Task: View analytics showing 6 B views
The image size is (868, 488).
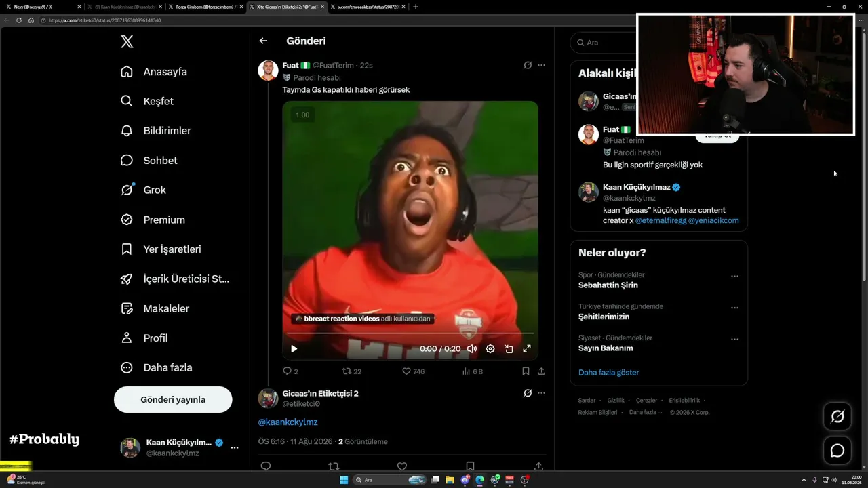Action: [x=473, y=371]
